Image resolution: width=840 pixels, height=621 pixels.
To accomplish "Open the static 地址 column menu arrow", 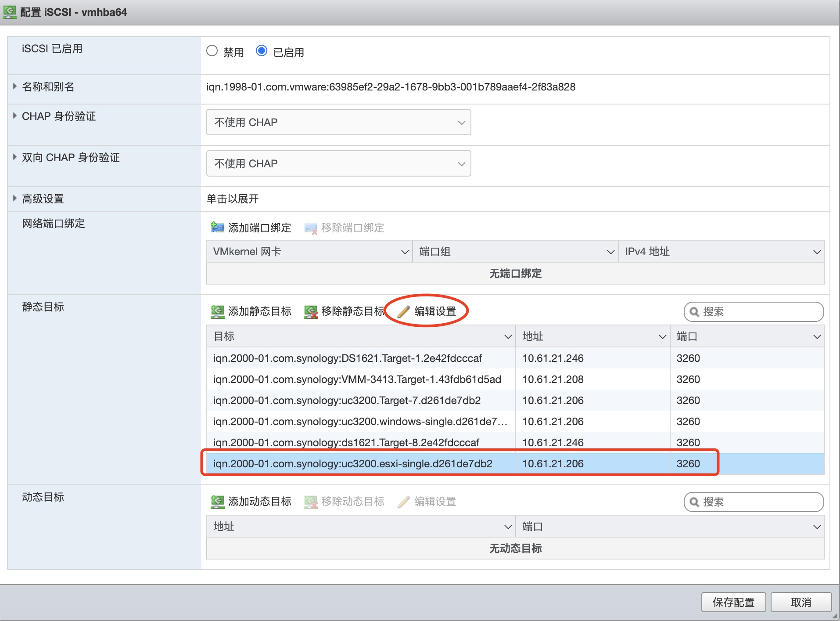I will pos(662,337).
